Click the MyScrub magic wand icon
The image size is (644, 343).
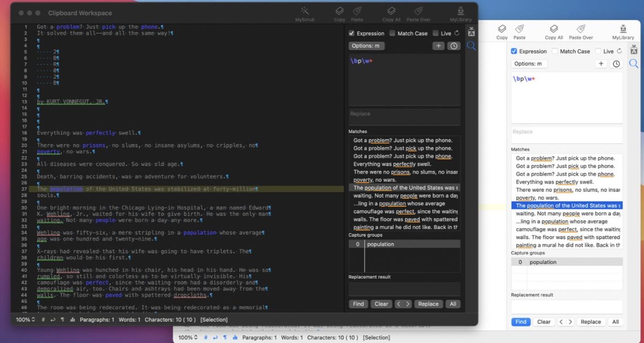point(305,11)
